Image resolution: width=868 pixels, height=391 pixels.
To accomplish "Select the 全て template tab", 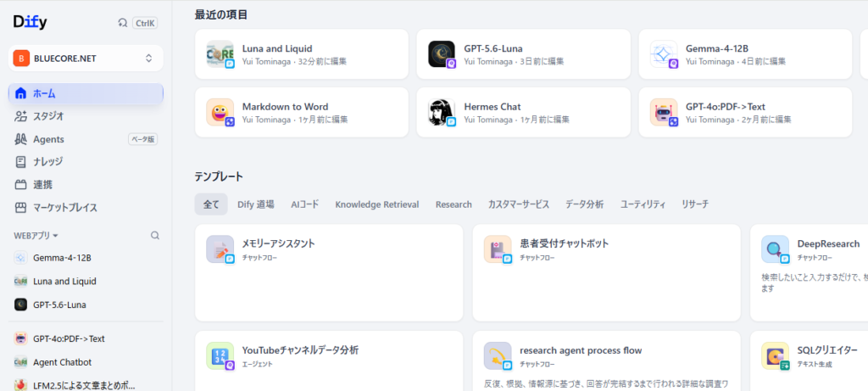I will click(211, 204).
